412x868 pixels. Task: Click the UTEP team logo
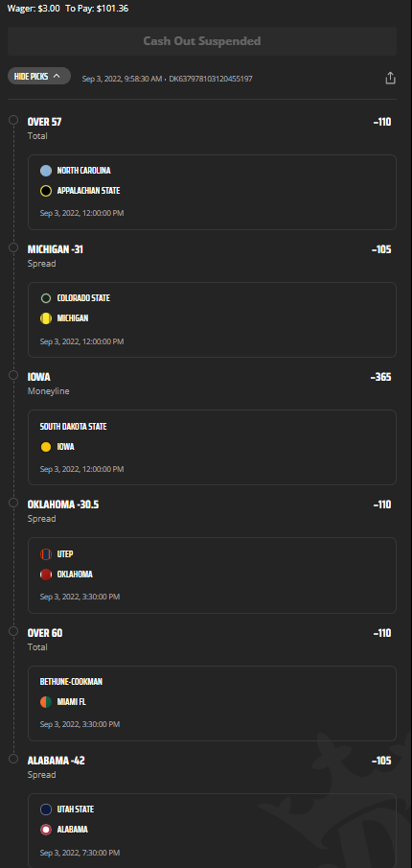[x=46, y=554]
